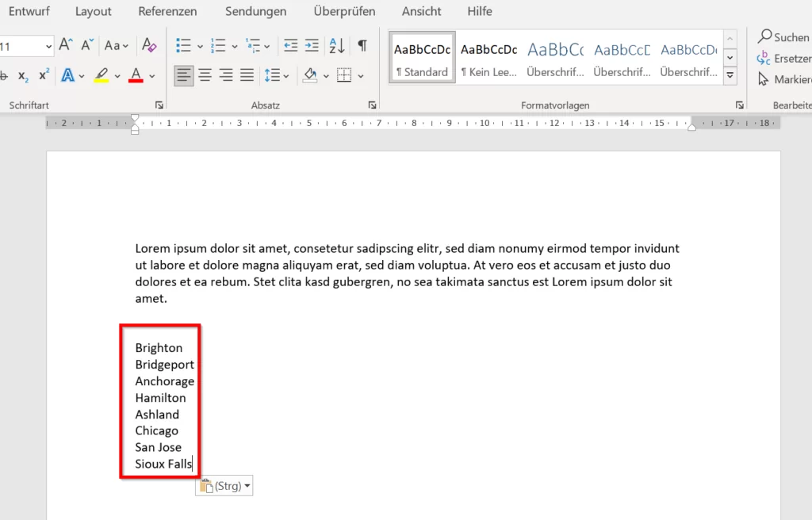812x520 pixels.
Task: Expand the Strg paste options dropdown
Action: [x=247, y=486]
